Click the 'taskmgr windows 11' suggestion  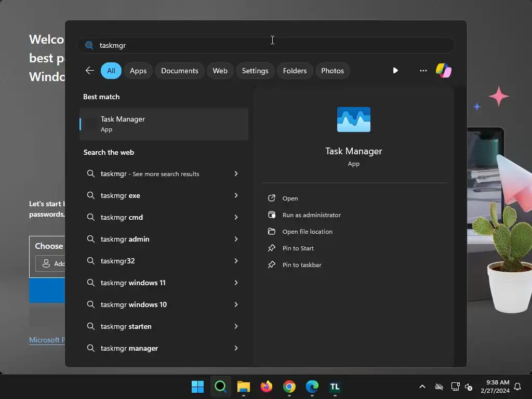tap(133, 283)
